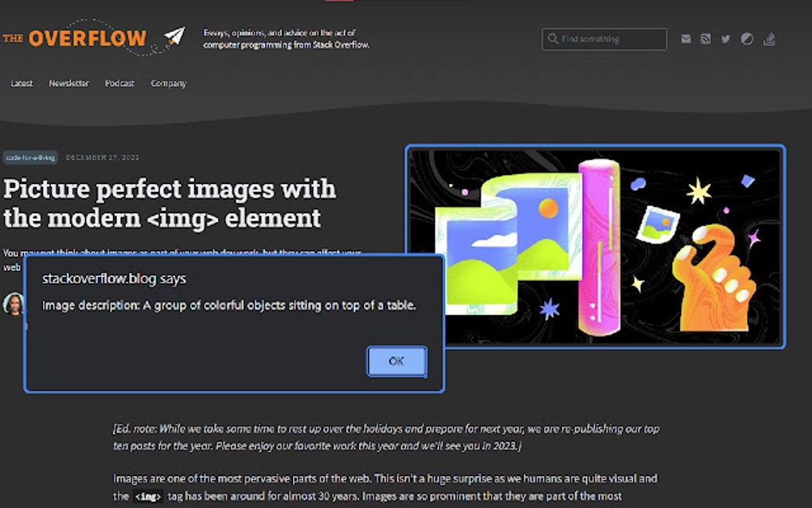Click the envelope email icon in the header
This screenshot has width=812, height=508.
(x=685, y=38)
